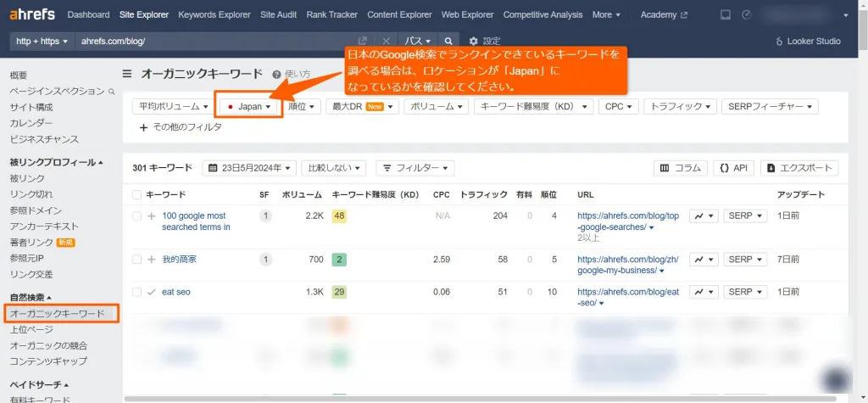868x403 pixels.
Task: Click the plus icon for 100 google most searched terms
Action: point(152,216)
